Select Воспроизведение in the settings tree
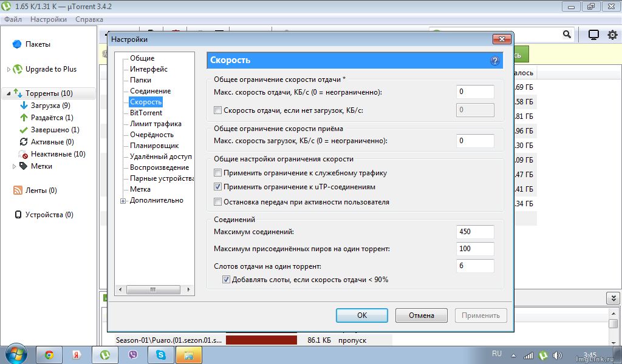622x364 pixels. click(x=160, y=167)
